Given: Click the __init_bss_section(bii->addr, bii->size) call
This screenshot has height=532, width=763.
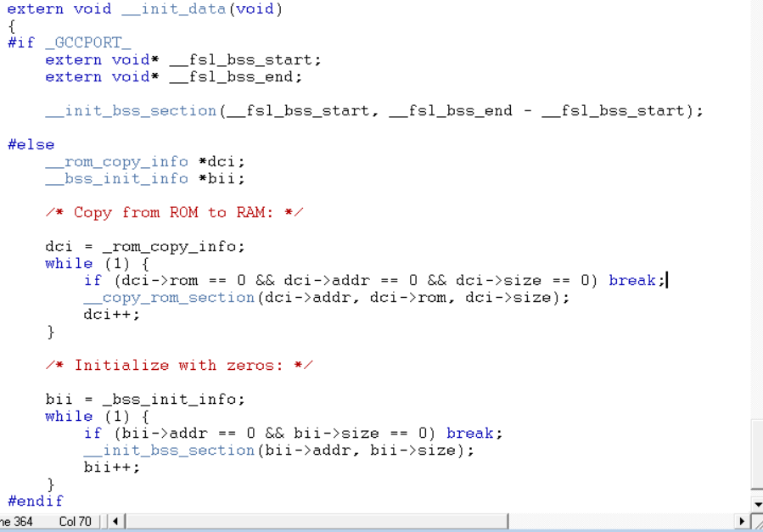Looking at the screenshot, I should click(x=278, y=451).
